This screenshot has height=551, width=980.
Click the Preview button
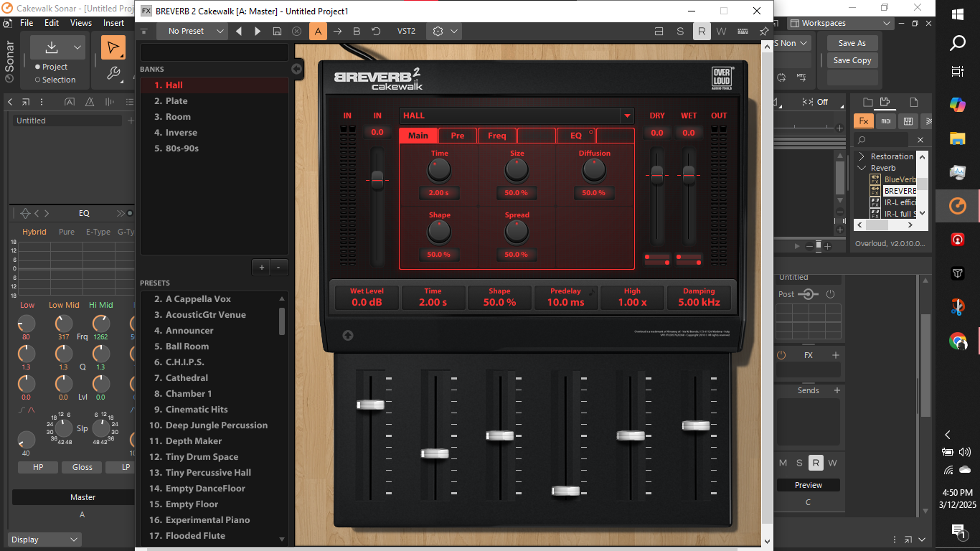tap(808, 484)
